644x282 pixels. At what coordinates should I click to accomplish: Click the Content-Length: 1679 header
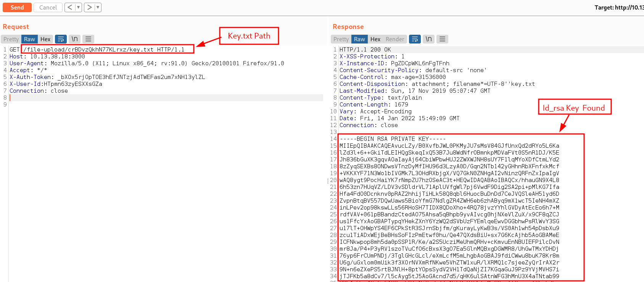pyautogui.click(x=374, y=105)
